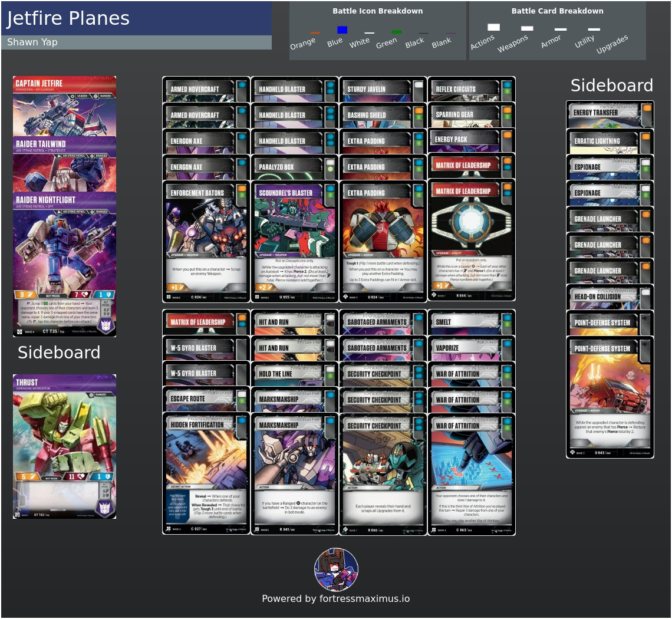Open the Enforcement Batons card
The width and height of the screenshot is (672, 619).
point(206,241)
